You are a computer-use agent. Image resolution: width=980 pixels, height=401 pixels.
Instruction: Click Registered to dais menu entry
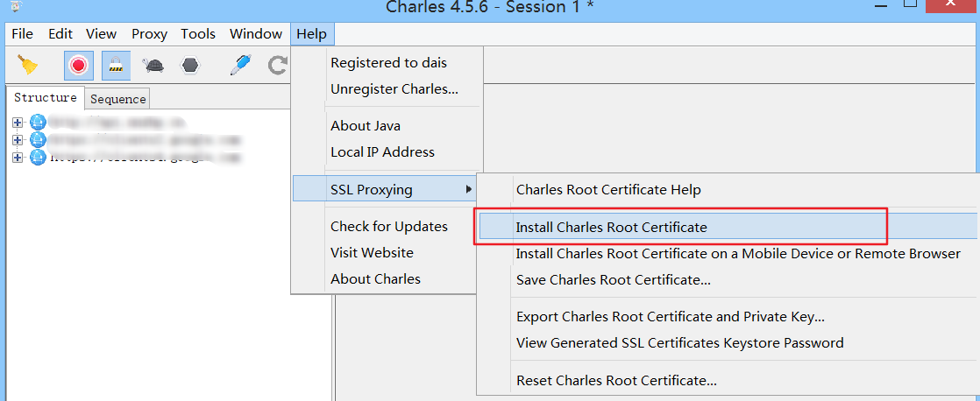click(387, 63)
